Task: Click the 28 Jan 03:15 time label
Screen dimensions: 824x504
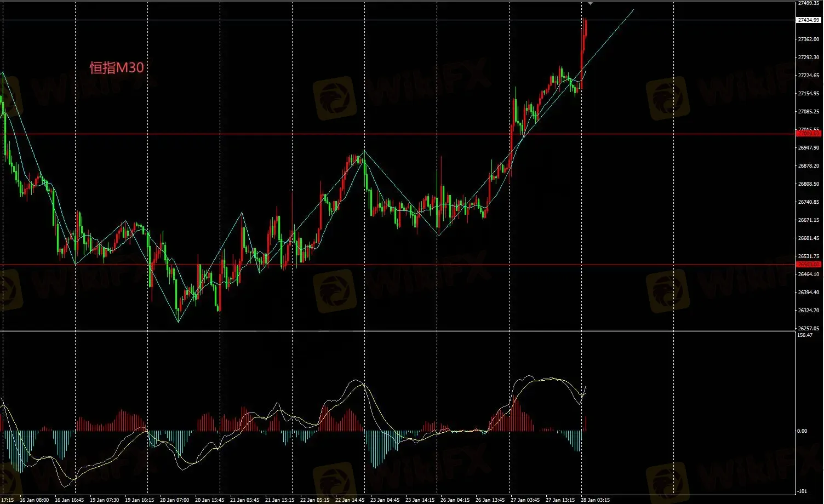Action: coord(596,500)
